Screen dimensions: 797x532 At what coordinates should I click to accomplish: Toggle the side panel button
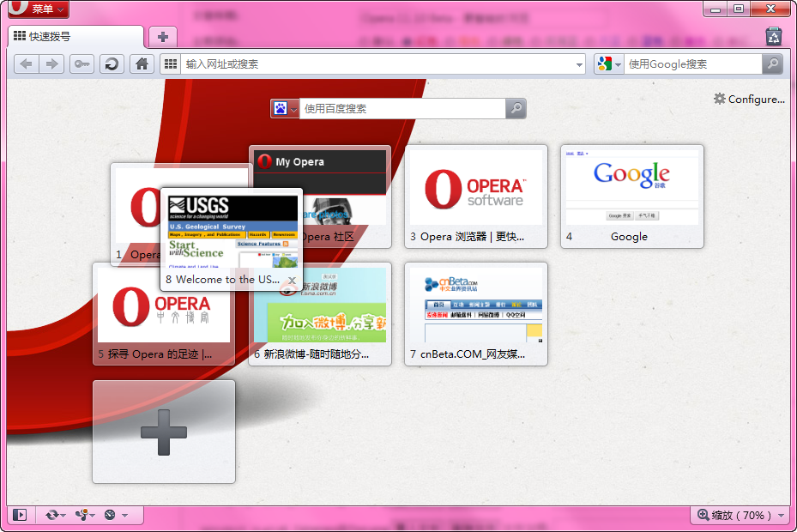(x=20, y=515)
